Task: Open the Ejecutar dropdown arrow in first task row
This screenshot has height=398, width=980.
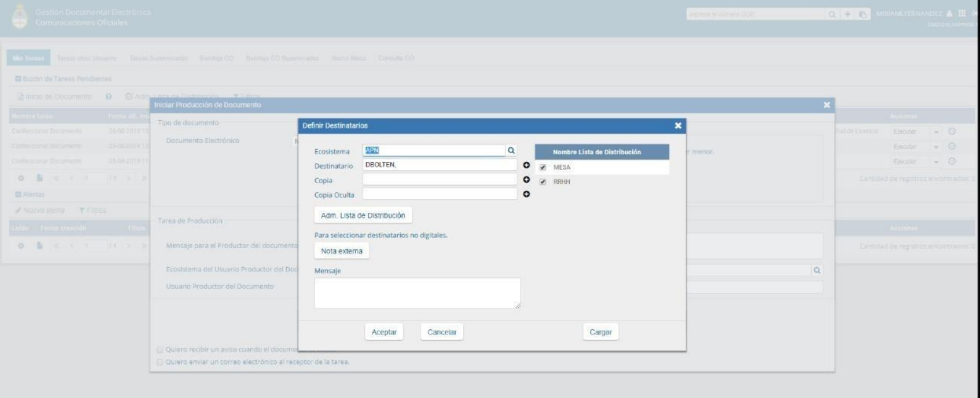Action: coord(935,132)
